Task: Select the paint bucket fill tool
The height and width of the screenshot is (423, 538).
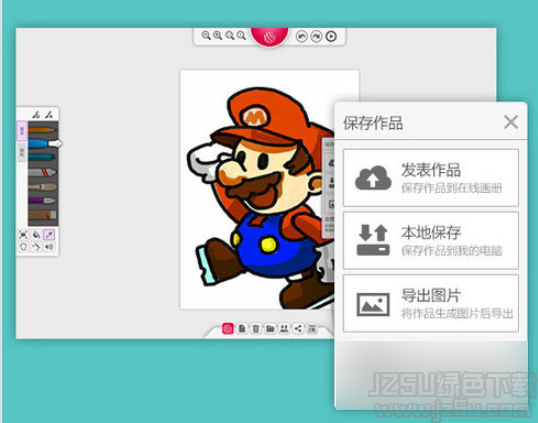Action: (x=36, y=235)
